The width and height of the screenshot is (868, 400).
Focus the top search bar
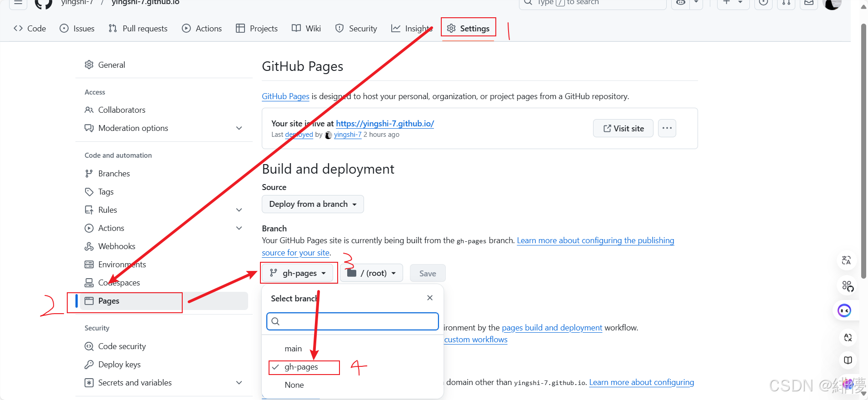(x=593, y=3)
